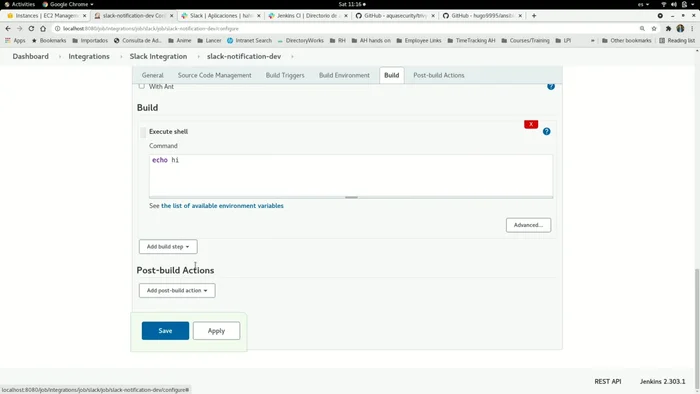Screen dimensions: 700x394
Task: Show overflow bookmarks chevron
Action: tap(592, 41)
